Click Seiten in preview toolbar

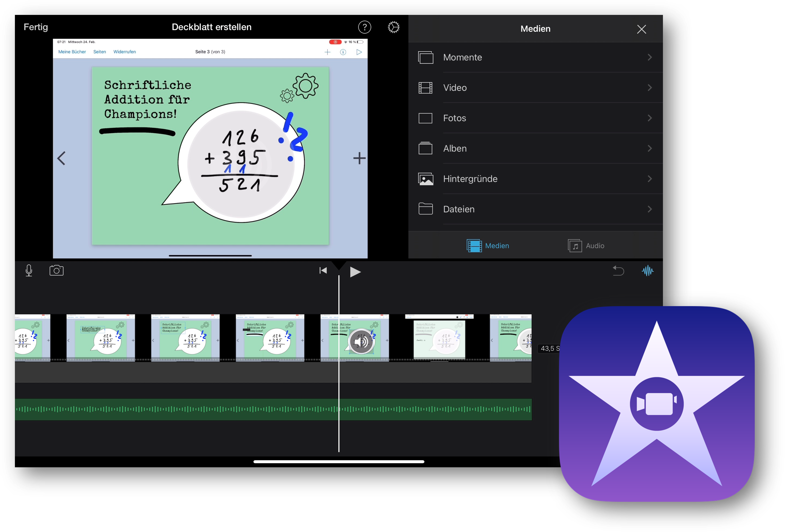[x=100, y=52]
